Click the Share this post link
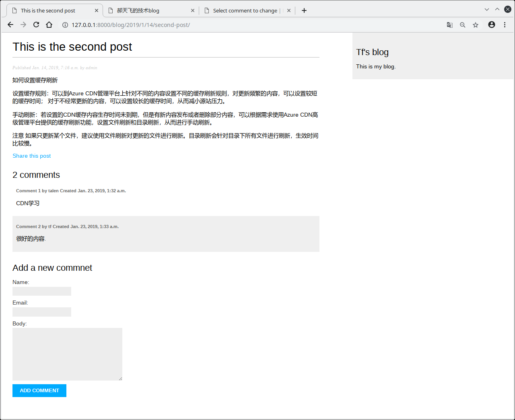 pyautogui.click(x=32, y=156)
